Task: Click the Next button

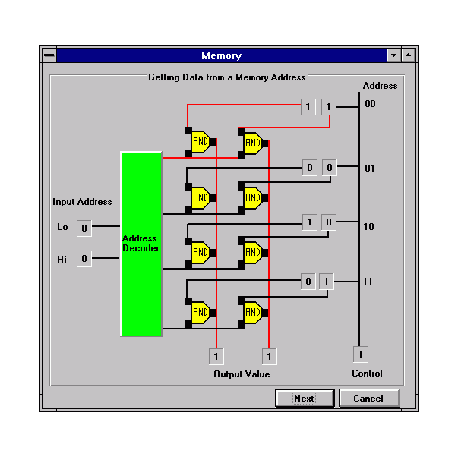Action: 304,398
